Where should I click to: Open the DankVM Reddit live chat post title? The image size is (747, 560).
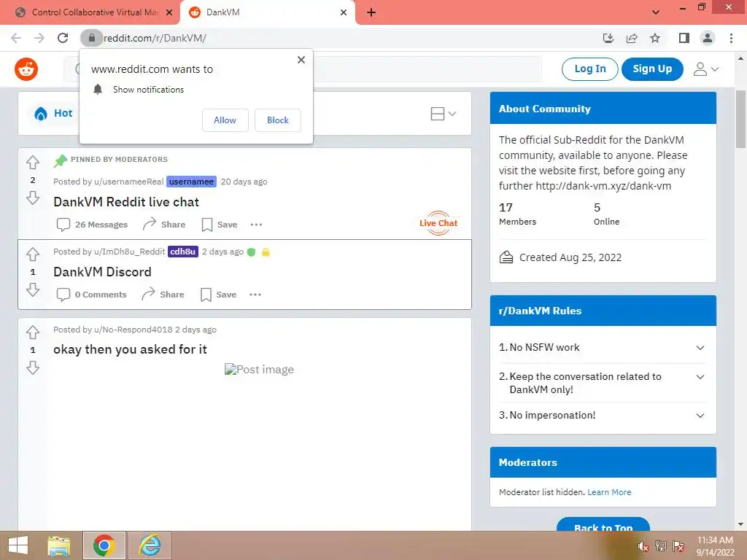pyautogui.click(x=125, y=202)
